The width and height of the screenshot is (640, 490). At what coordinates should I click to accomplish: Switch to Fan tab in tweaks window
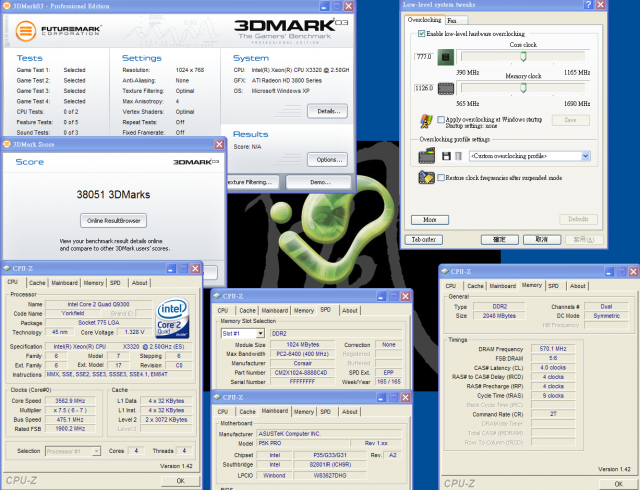tap(452, 20)
